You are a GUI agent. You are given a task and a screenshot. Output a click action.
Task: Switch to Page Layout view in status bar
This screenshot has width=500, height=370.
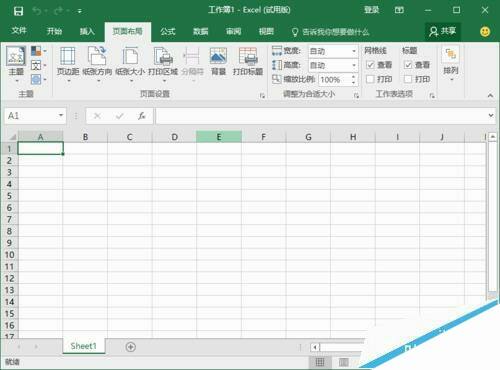(x=344, y=362)
